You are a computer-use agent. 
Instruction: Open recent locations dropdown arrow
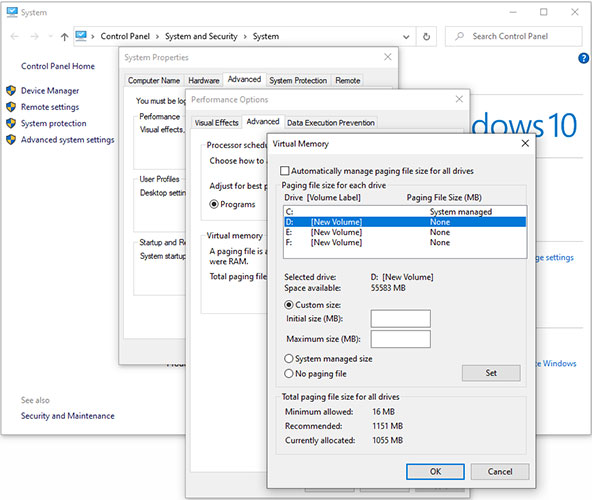[x=50, y=37]
